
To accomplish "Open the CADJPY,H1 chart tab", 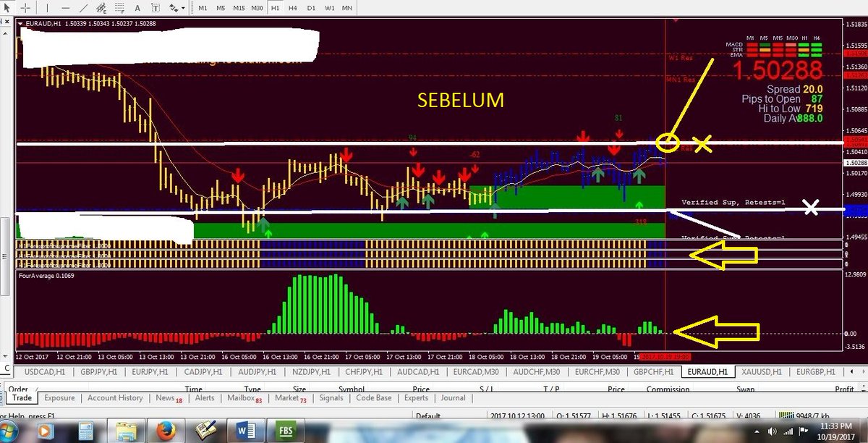I will [x=205, y=371].
